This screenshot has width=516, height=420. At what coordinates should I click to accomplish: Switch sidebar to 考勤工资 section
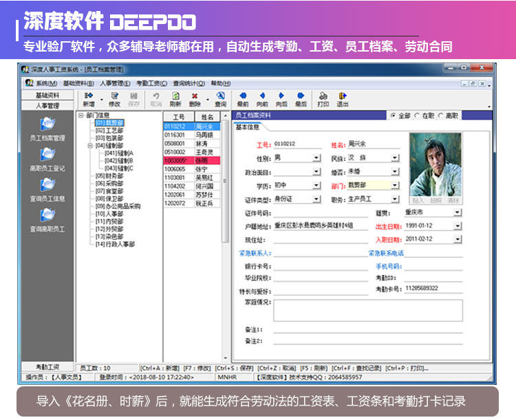tap(47, 366)
